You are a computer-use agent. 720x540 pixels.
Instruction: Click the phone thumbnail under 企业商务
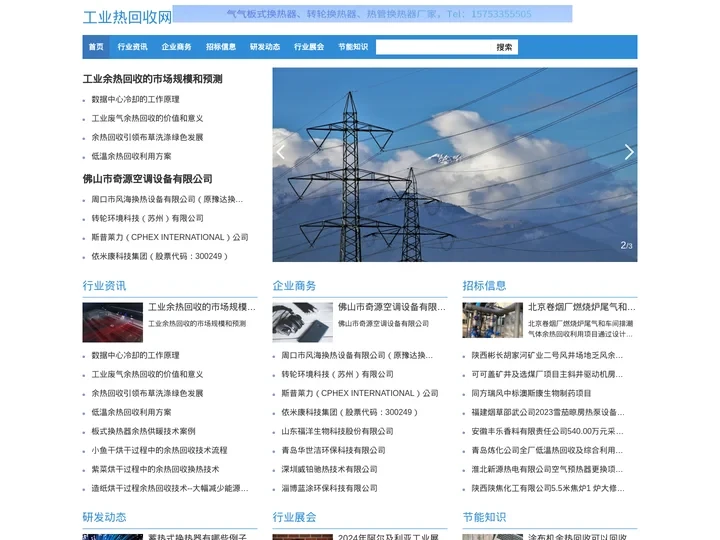(303, 322)
